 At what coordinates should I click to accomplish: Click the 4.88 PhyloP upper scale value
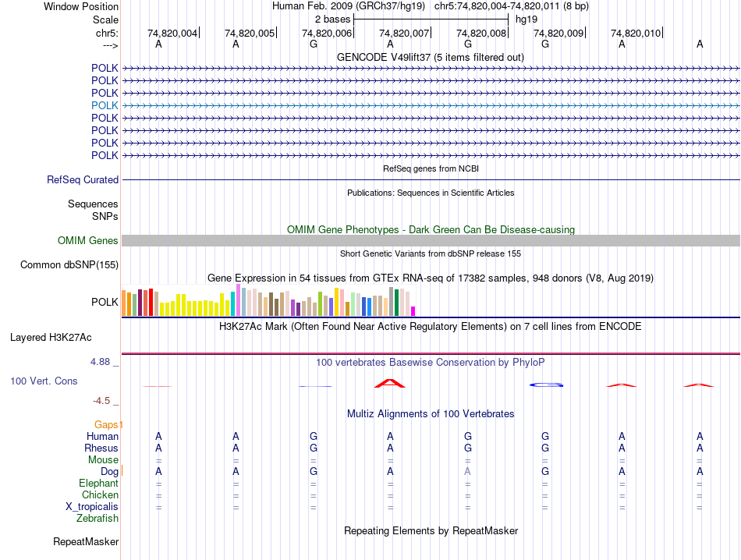[100, 362]
